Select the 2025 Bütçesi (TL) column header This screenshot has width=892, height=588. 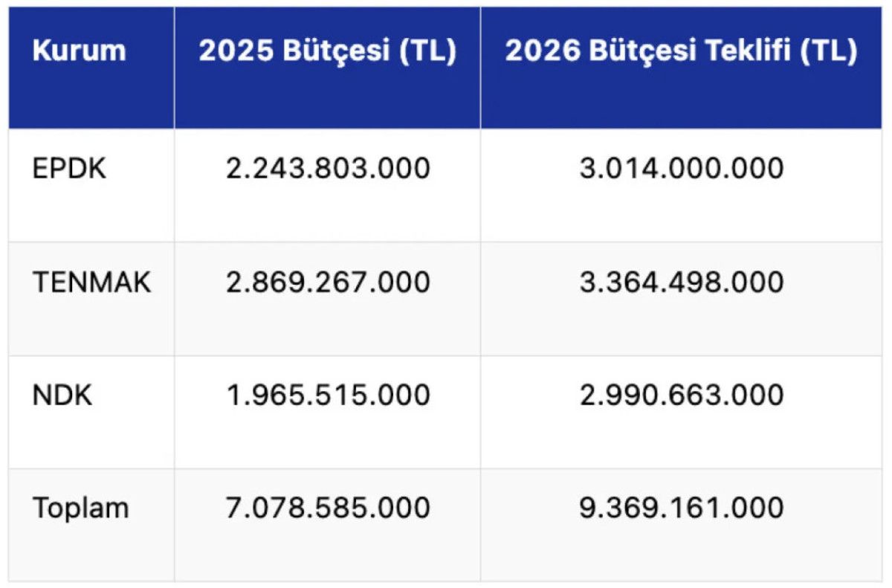pos(327,51)
